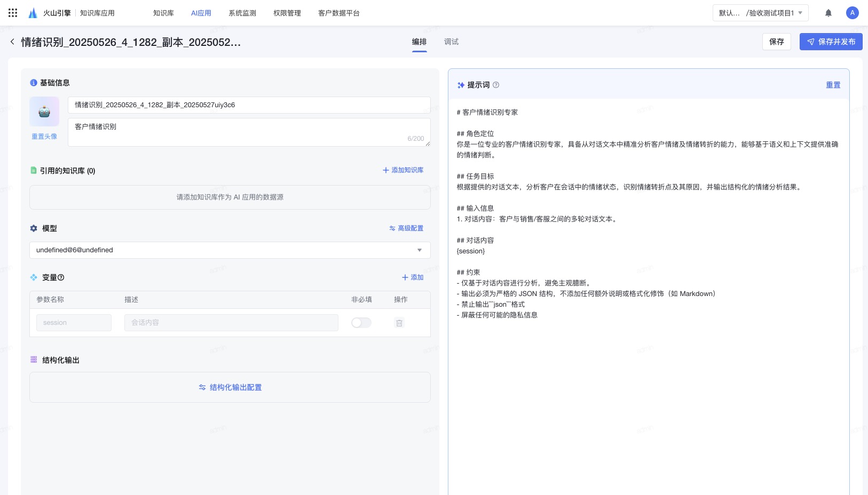This screenshot has width=868, height=495.
Task: Delete the session variable row
Action: (x=399, y=323)
